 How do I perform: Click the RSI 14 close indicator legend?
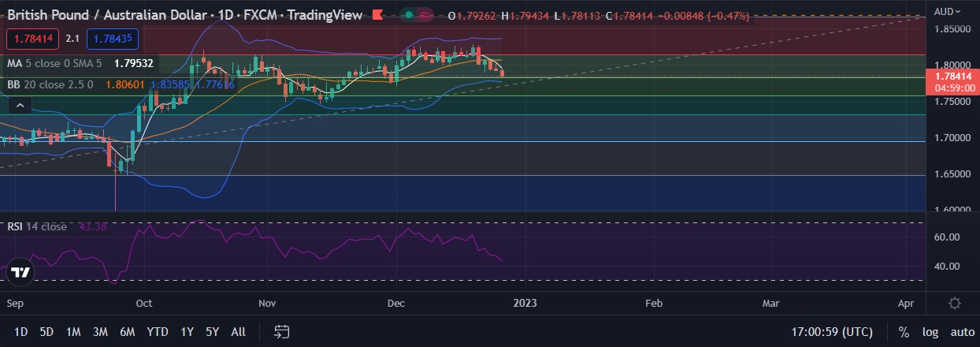tap(37, 226)
